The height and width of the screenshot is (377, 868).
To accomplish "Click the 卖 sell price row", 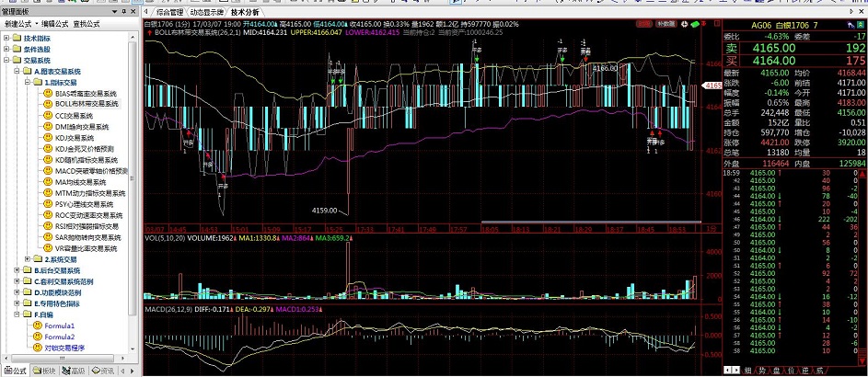I will point(795,48).
